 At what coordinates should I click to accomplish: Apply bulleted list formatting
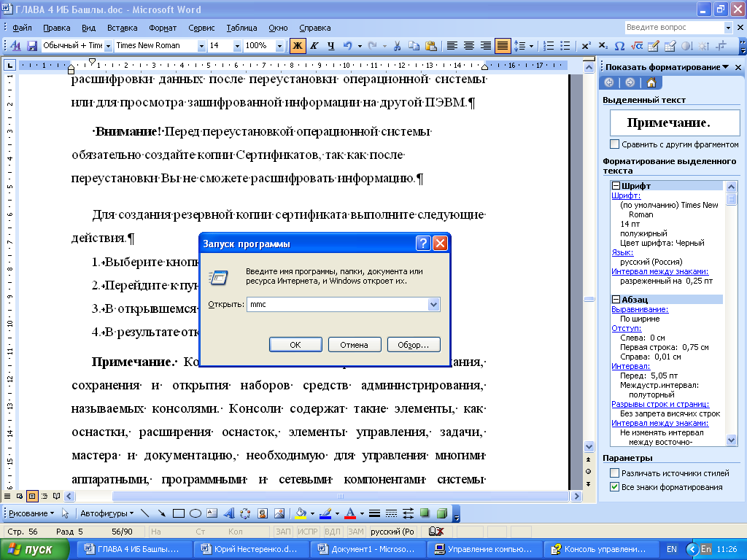[x=565, y=46]
